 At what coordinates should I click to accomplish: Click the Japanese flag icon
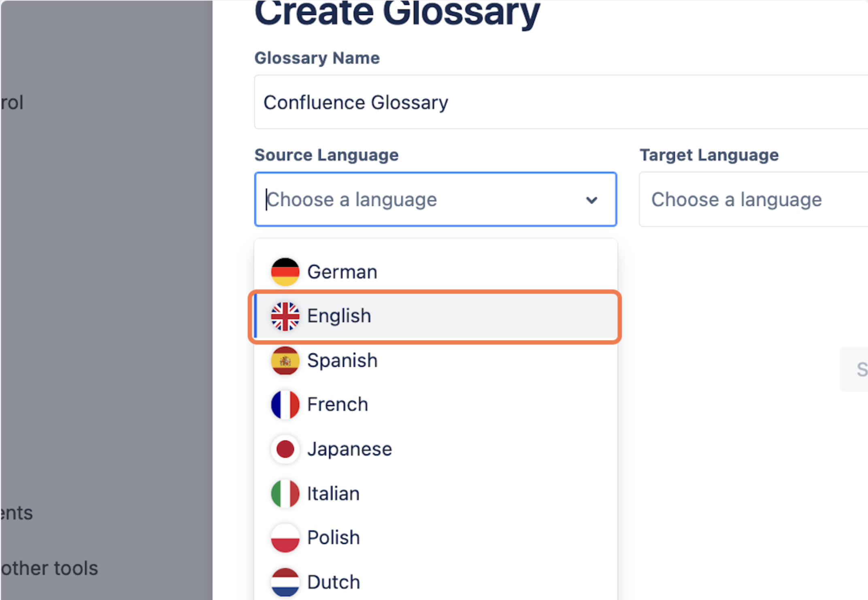285,449
